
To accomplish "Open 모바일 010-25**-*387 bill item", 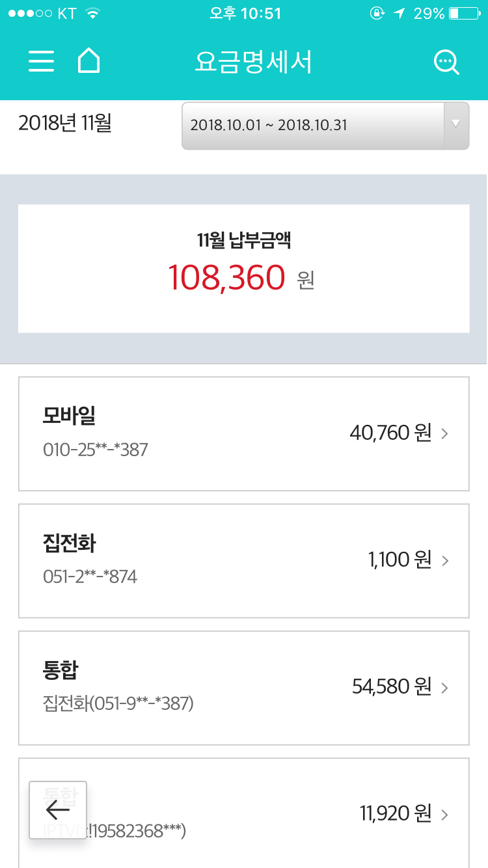I will [x=195, y=433].
